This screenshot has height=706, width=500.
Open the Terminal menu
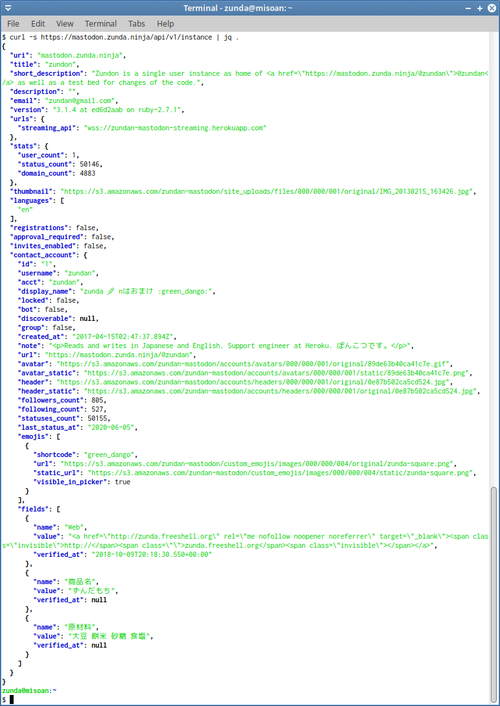click(x=100, y=24)
